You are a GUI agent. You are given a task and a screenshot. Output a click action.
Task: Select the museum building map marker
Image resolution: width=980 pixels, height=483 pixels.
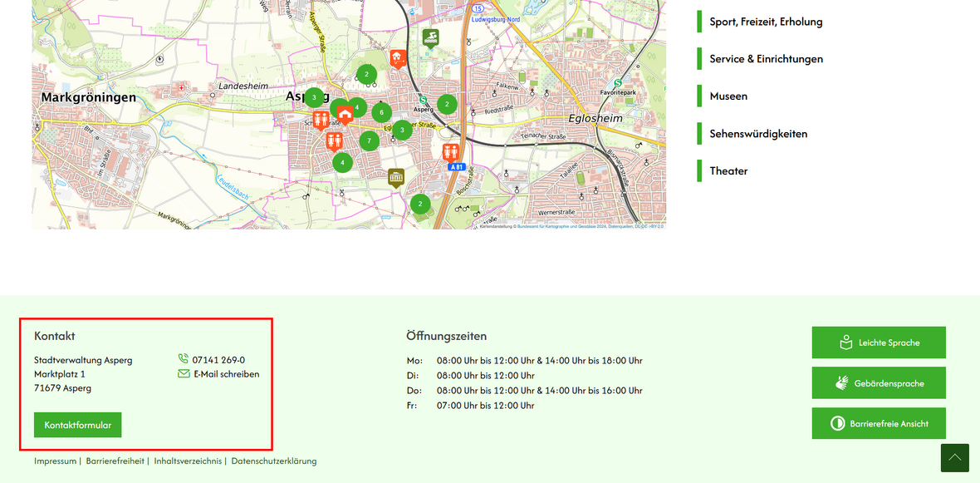pyautogui.click(x=396, y=177)
